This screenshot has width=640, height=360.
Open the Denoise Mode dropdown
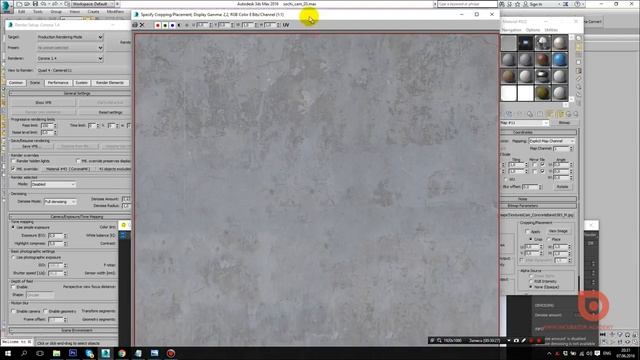pos(60,202)
